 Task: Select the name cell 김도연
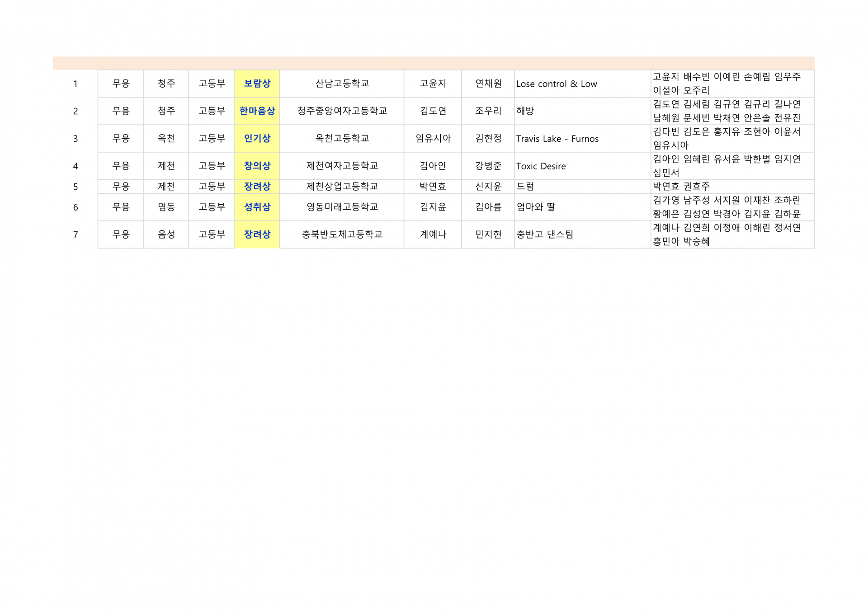click(x=433, y=111)
